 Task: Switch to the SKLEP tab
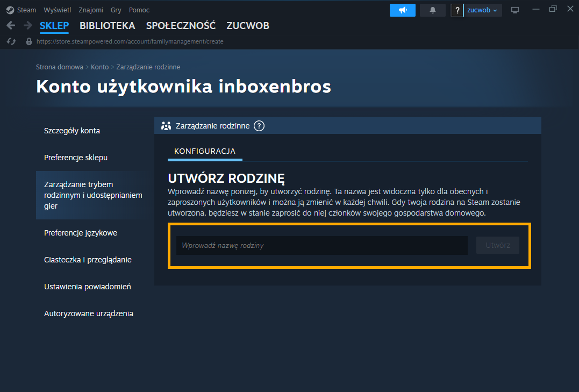click(x=54, y=25)
